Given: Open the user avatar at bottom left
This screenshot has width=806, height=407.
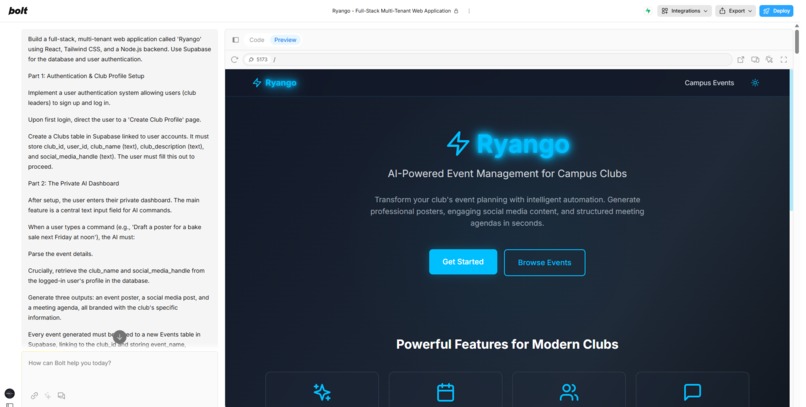Looking at the screenshot, I should click(10, 394).
